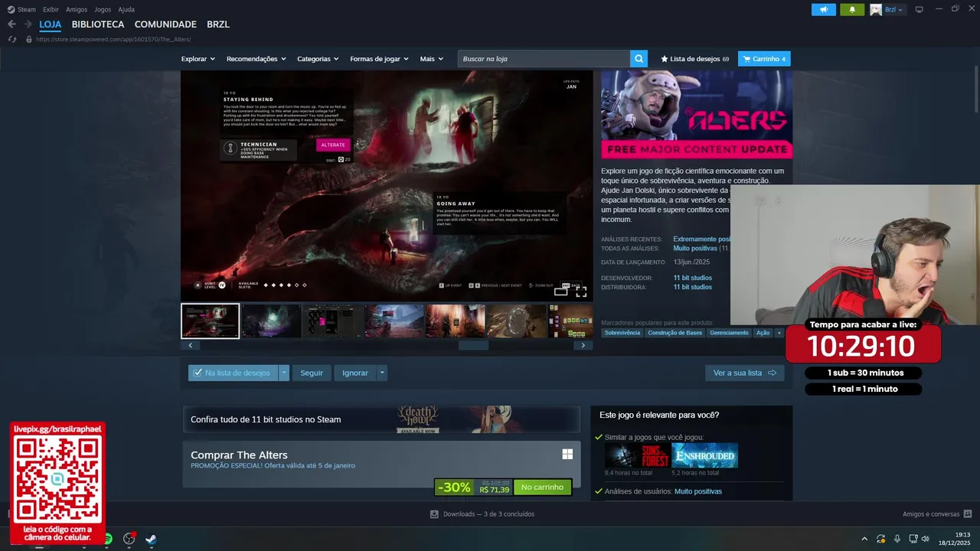Go back with the navigation back arrow
The height and width of the screenshot is (551, 980).
tap(11, 24)
